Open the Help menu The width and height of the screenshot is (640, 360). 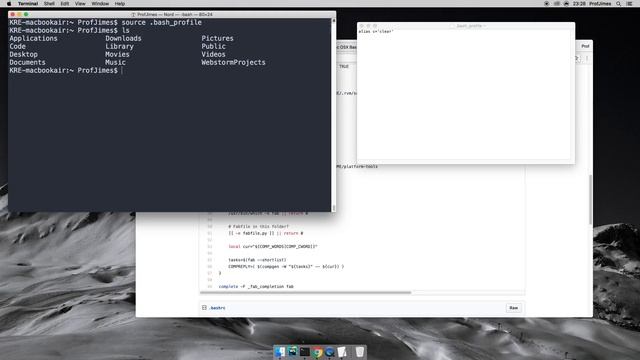[120, 3]
